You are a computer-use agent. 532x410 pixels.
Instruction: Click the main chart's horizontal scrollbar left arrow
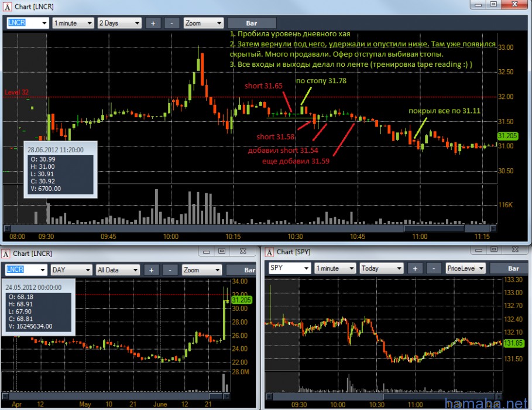coord(7,228)
